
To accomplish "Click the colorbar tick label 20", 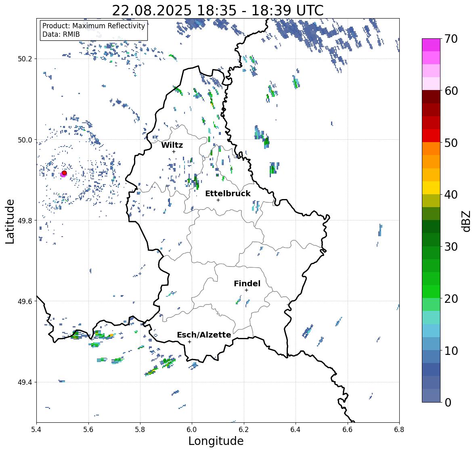I will [x=451, y=299].
